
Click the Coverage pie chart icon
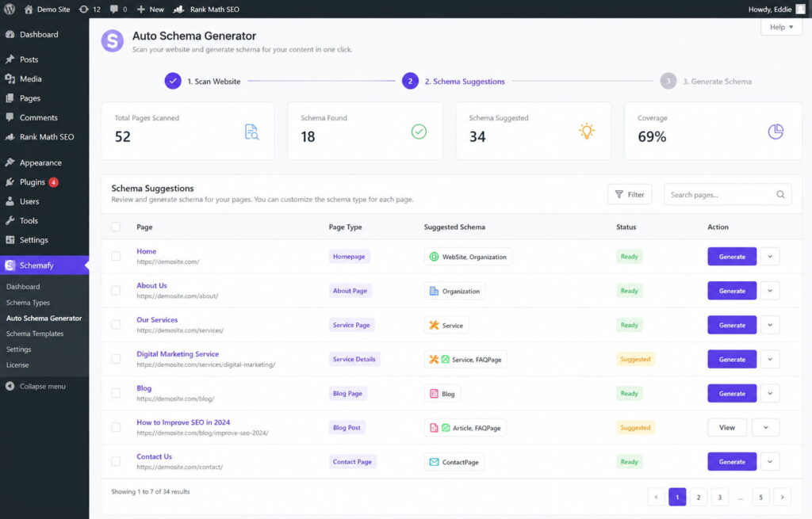tap(776, 132)
